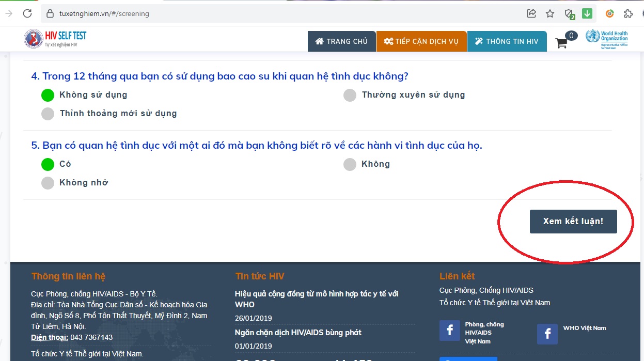Click the share page icon in address bar
The height and width of the screenshot is (361, 644).
(x=531, y=13)
